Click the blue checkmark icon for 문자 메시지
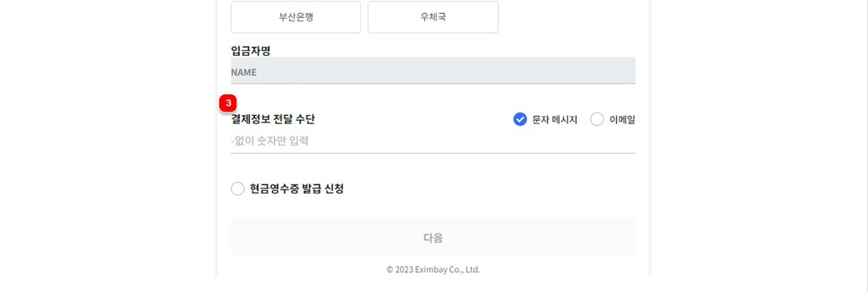 coord(519,120)
